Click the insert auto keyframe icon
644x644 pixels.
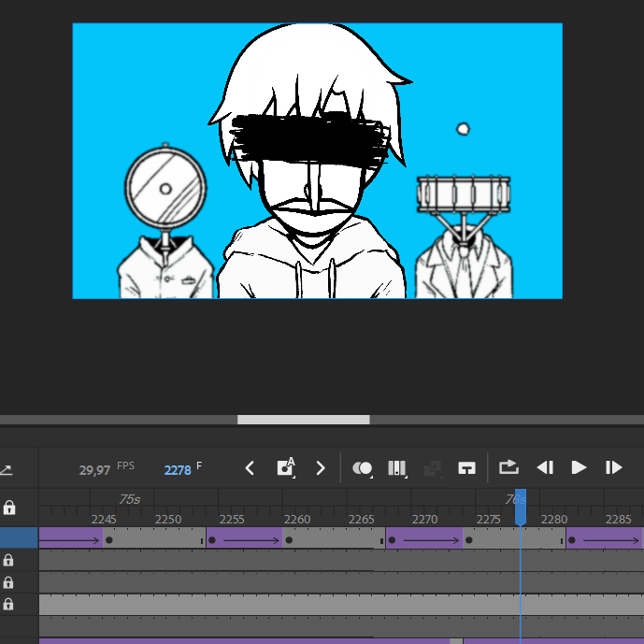286,468
